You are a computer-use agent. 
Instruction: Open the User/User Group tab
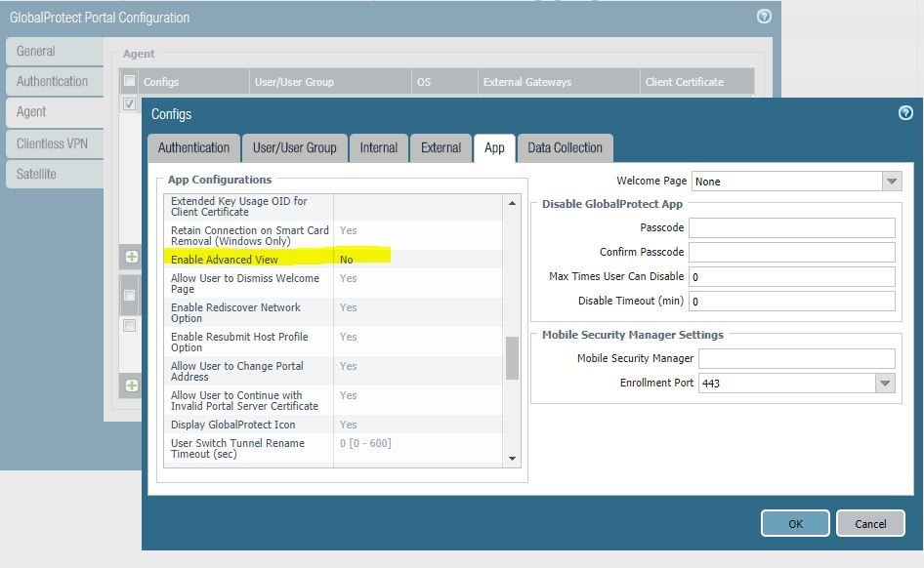pos(294,148)
